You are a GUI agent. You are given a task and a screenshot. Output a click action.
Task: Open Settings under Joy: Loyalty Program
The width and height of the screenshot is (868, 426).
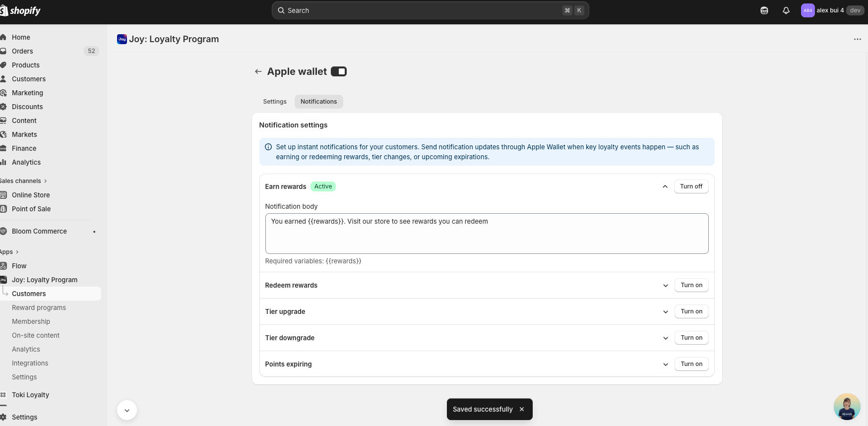24,377
